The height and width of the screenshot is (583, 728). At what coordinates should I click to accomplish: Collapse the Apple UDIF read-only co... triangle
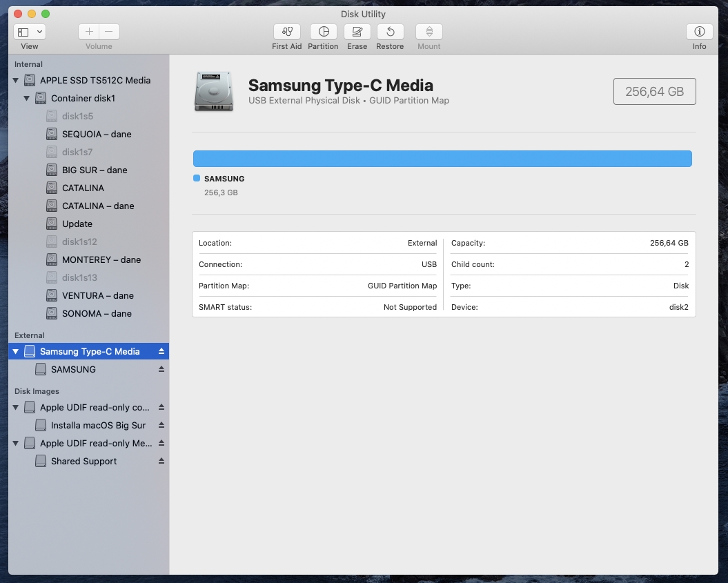pyautogui.click(x=16, y=408)
